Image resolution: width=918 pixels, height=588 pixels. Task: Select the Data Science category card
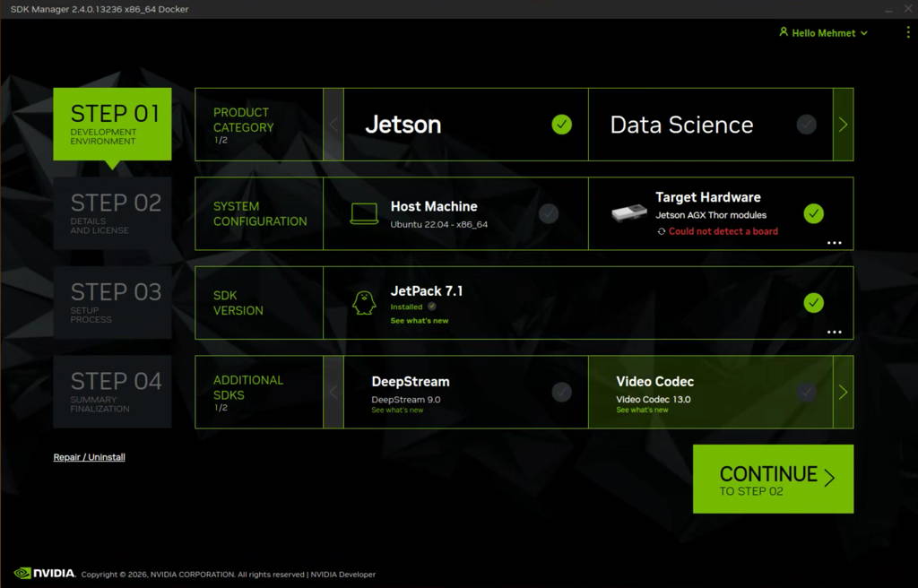point(711,125)
